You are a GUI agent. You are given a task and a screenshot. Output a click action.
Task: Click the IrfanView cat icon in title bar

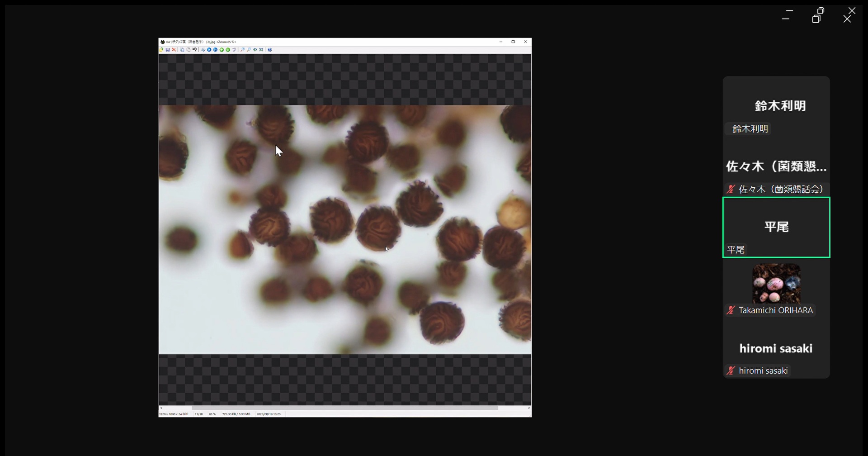click(163, 42)
